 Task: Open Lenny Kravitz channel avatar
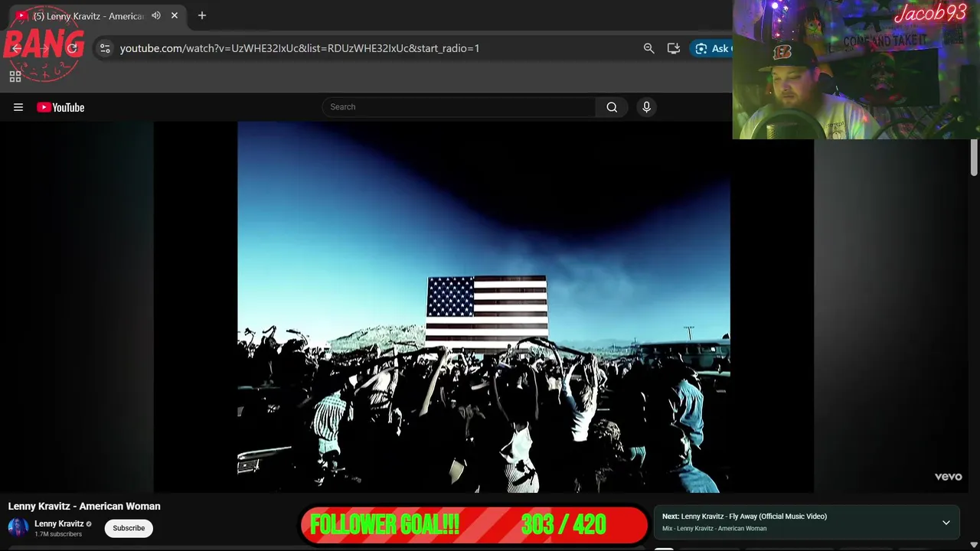(18, 528)
